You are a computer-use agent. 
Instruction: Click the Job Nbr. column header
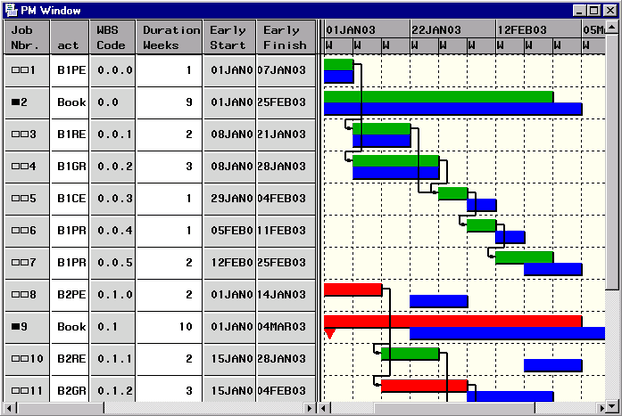[26, 37]
